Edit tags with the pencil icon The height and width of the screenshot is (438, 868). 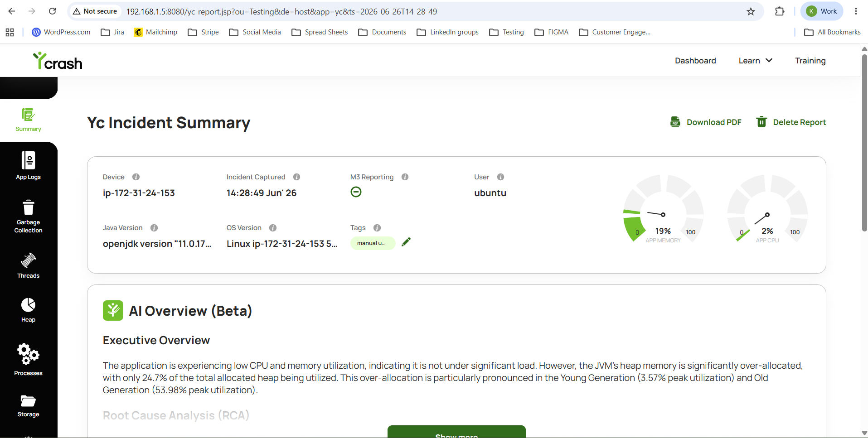406,242
